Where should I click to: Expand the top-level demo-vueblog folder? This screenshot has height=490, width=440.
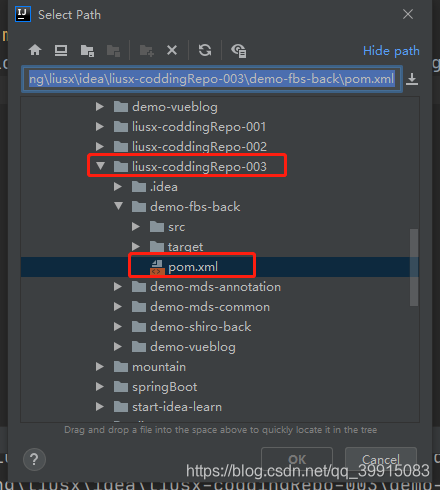point(99,107)
